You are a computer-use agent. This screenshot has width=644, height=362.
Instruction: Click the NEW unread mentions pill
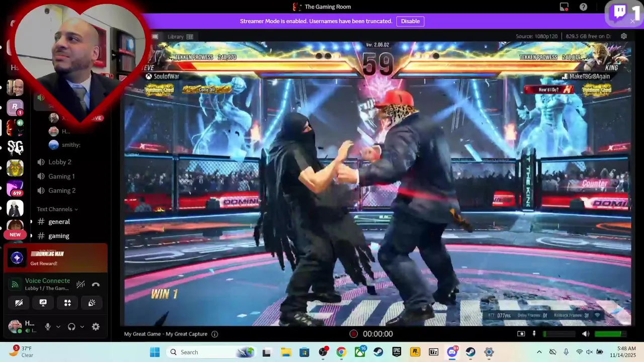pyautogui.click(x=15, y=235)
